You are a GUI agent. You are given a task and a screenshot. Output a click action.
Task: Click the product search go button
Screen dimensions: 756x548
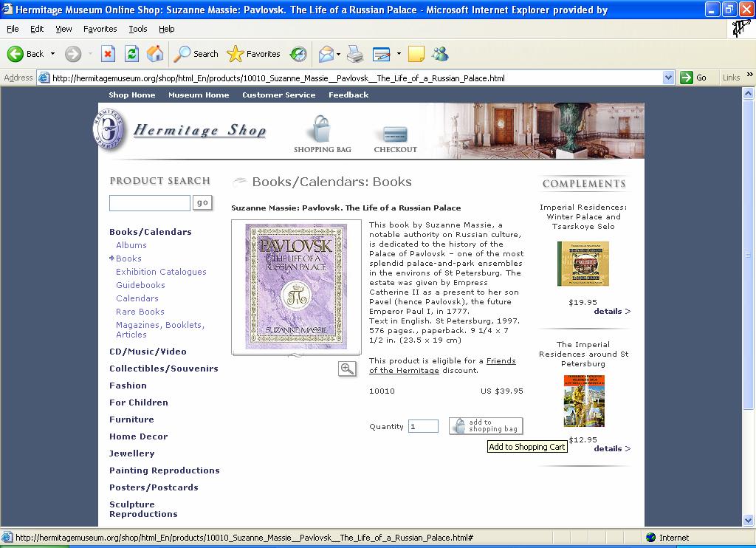[202, 202]
